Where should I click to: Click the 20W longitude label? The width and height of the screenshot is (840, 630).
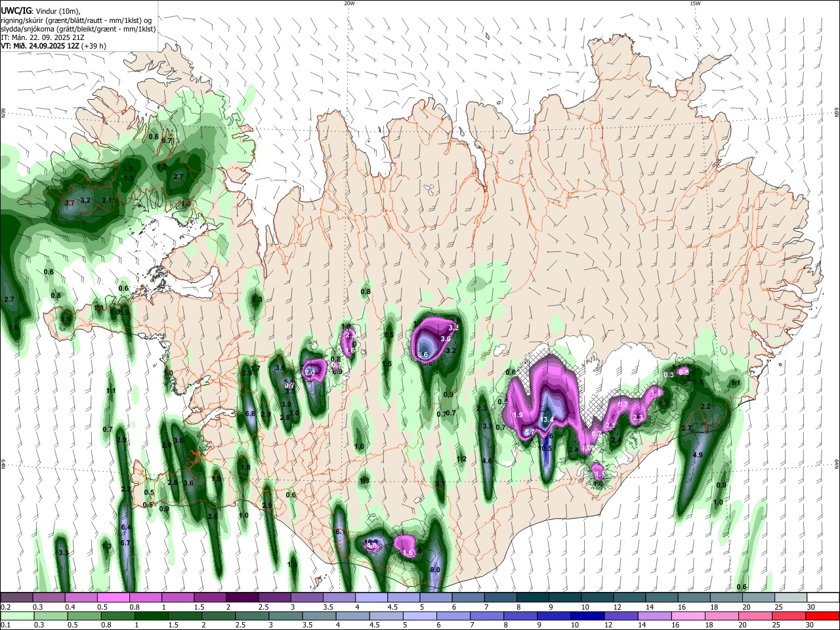point(349,3)
